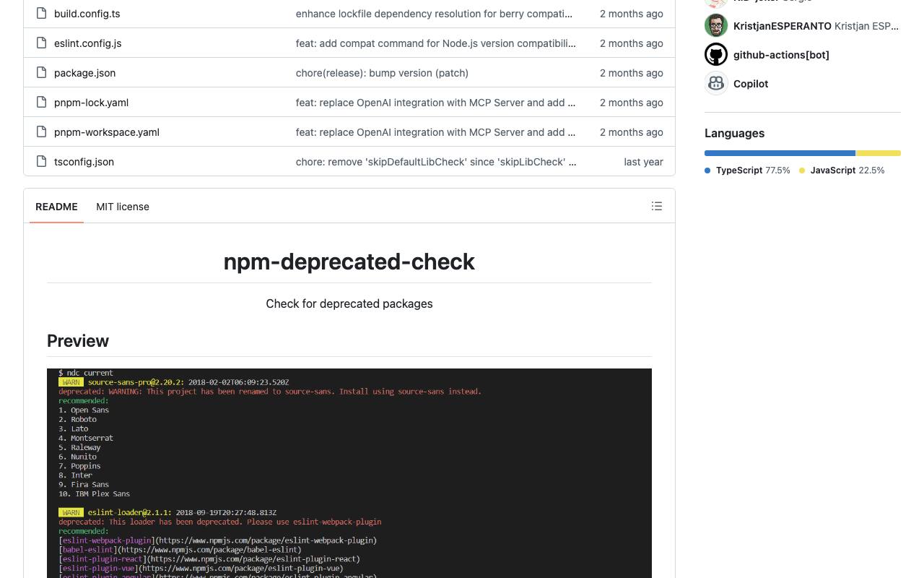Click the file icon next to pnpm-lock.yaml

pos(41,102)
